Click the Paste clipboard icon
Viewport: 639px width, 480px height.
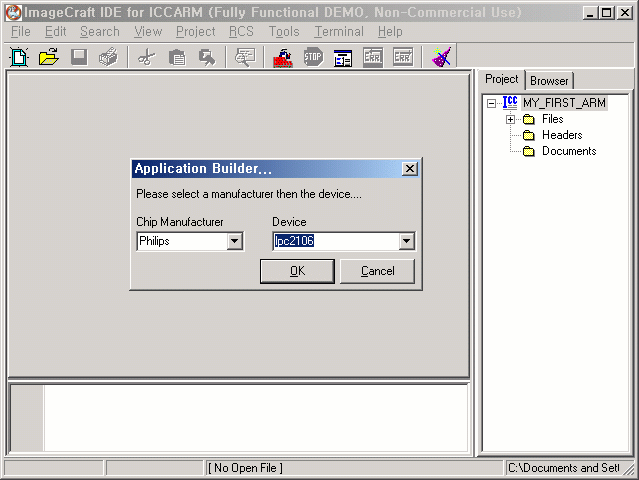[x=177, y=57]
